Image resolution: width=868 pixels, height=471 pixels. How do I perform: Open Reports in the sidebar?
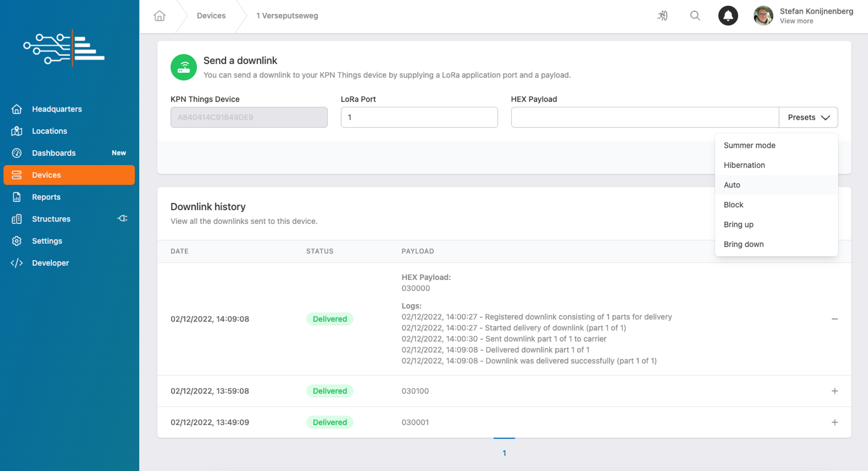[46, 197]
